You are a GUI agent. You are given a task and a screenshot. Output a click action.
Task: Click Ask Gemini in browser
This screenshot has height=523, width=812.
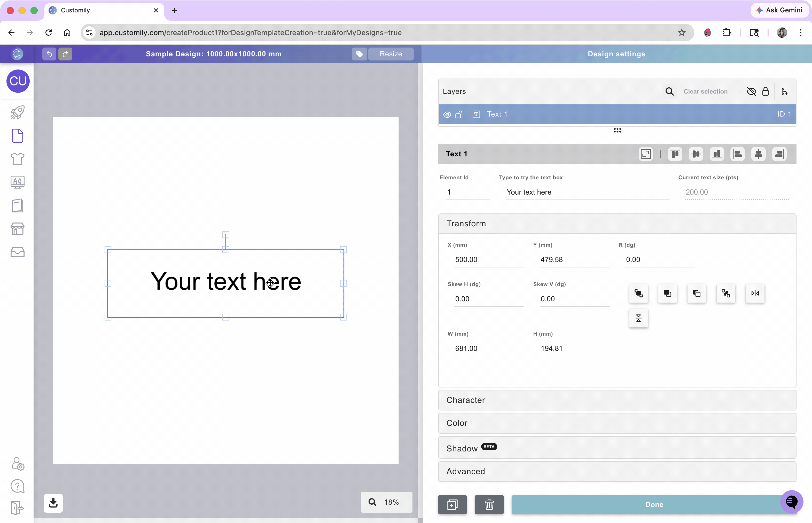[x=779, y=10]
